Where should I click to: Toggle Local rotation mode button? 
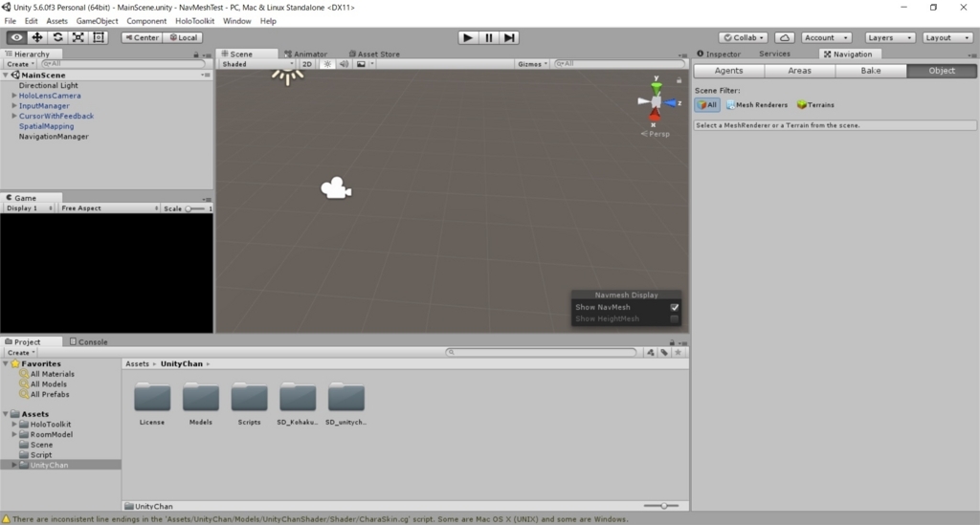point(183,37)
